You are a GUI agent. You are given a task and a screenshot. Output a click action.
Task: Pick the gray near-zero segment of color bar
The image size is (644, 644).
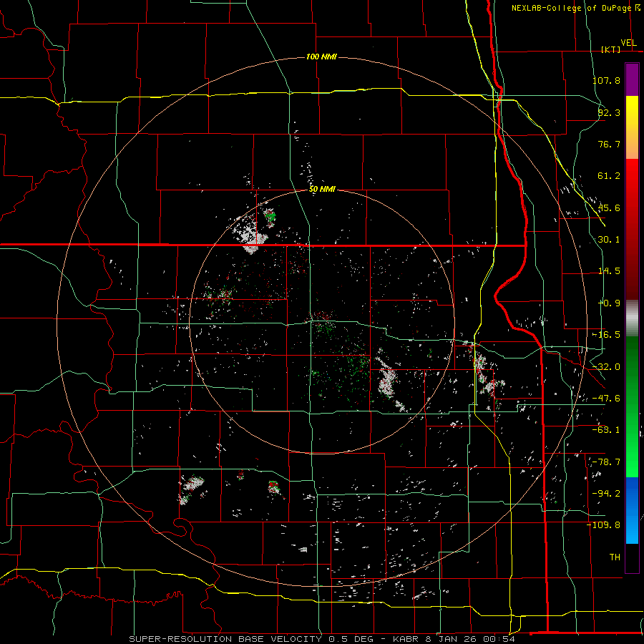coord(632,318)
